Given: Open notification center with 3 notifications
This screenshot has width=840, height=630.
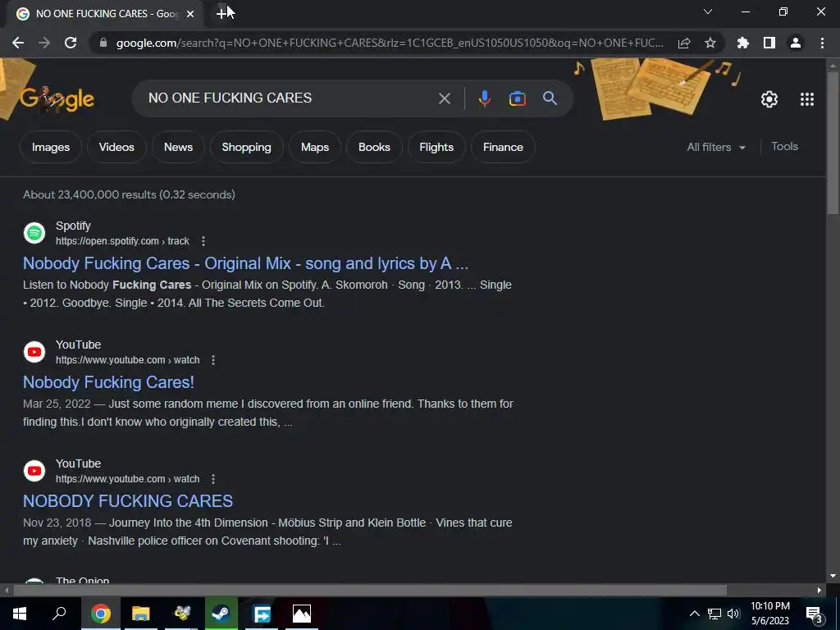Looking at the screenshot, I should pos(815,614).
